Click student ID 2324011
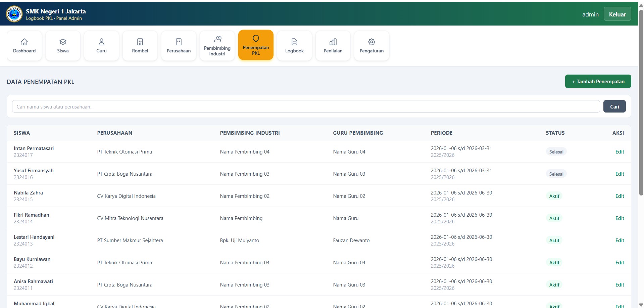The image size is (644, 308). [x=23, y=288]
